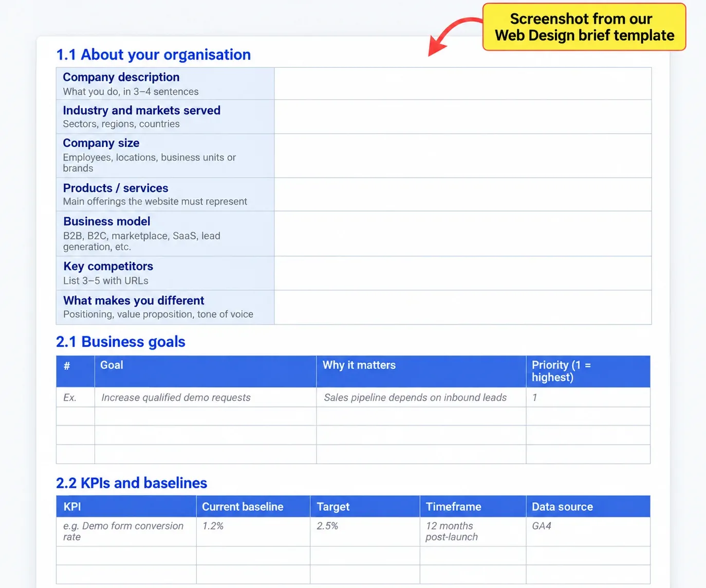Select the '2.2 KPIs and baselines' heading
The width and height of the screenshot is (706, 588).
click(132, 483)
